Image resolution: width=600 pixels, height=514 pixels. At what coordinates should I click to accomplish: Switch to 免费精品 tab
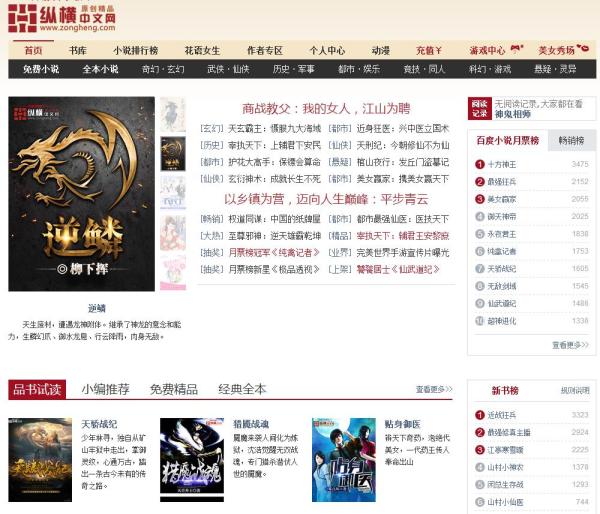point(174,389)
